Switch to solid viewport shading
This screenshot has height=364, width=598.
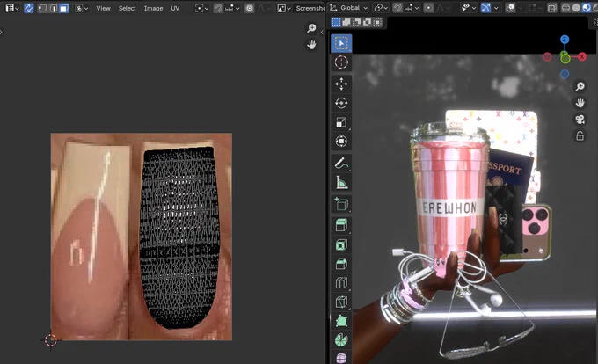(576, 8)
